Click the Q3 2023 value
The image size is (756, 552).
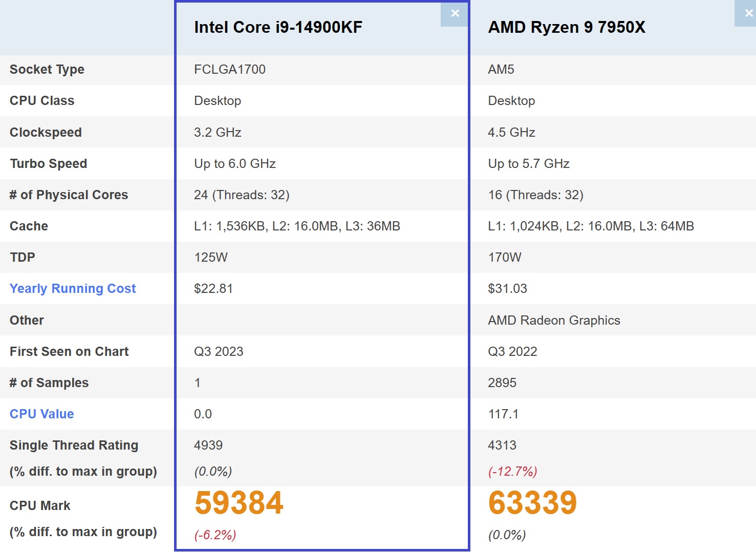coord(219,352)
